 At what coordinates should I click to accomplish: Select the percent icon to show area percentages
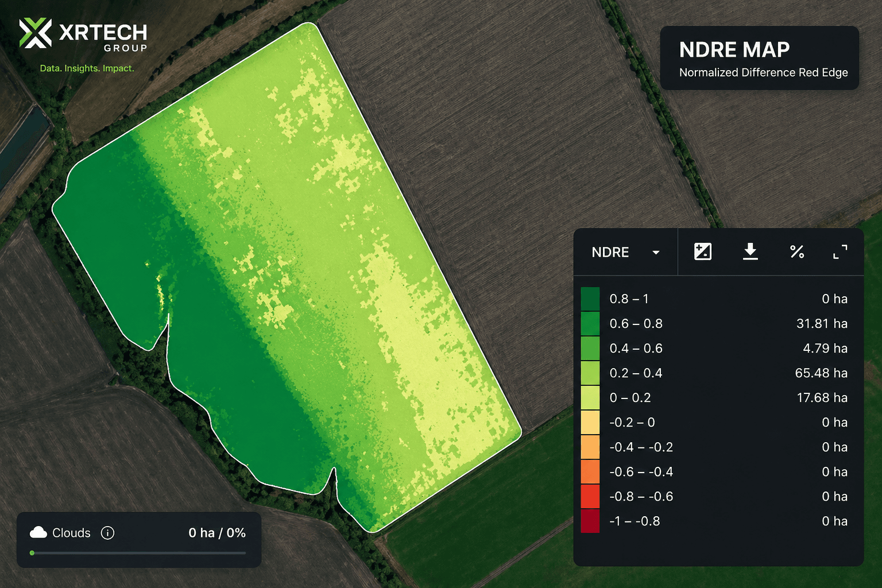[797, 252]
